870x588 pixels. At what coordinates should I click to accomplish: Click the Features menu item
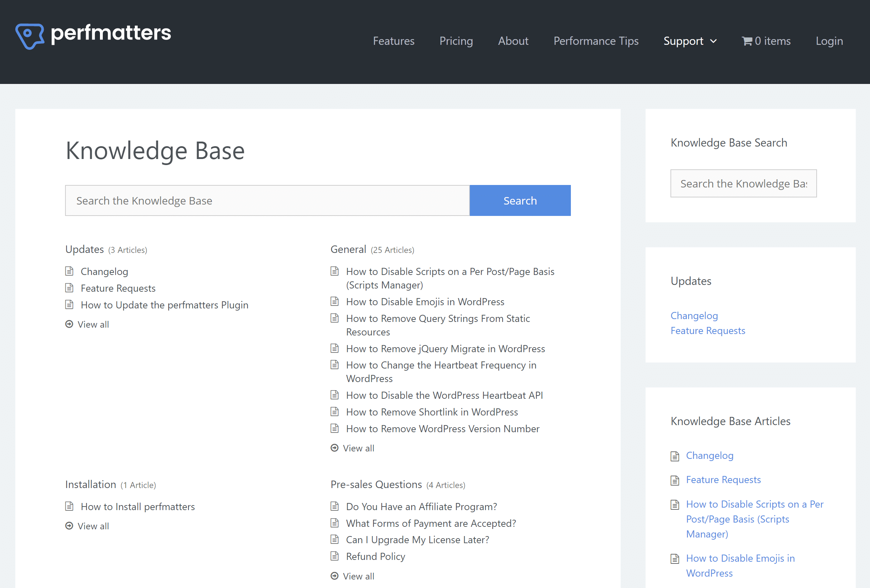394,41
